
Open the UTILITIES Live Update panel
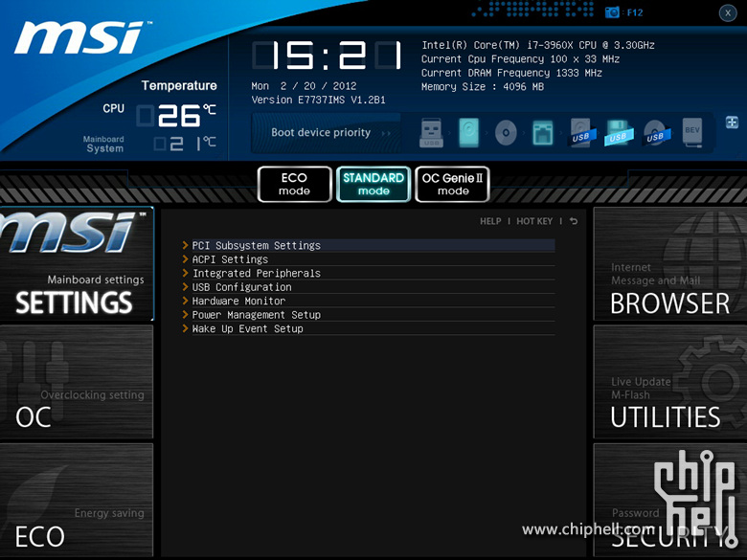click(669, 382)
